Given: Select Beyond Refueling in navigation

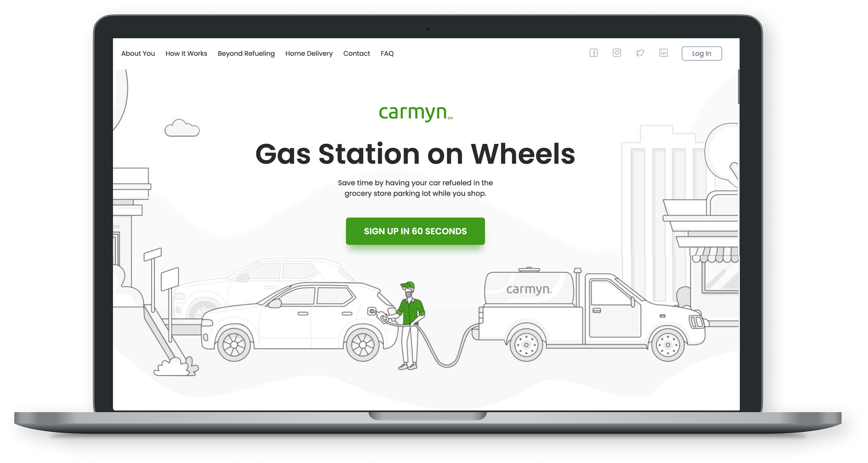Looking at the screenshot, I should (x=246, y=53).
